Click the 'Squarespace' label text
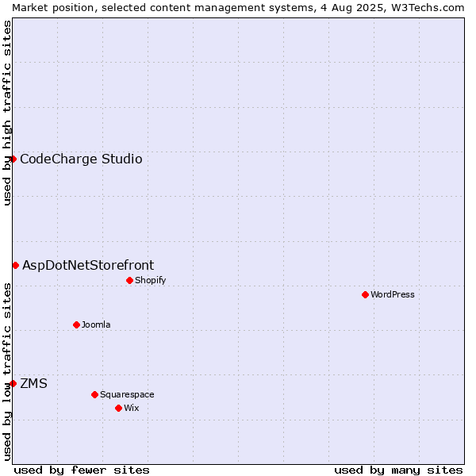This screenshot has height=476, width=476. [127, 394]
